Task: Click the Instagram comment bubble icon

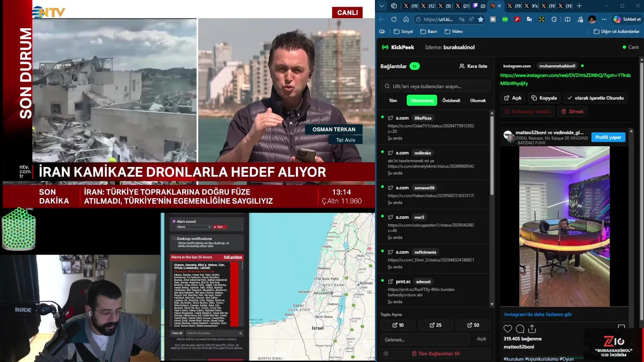Action: [x=520, y=329]
